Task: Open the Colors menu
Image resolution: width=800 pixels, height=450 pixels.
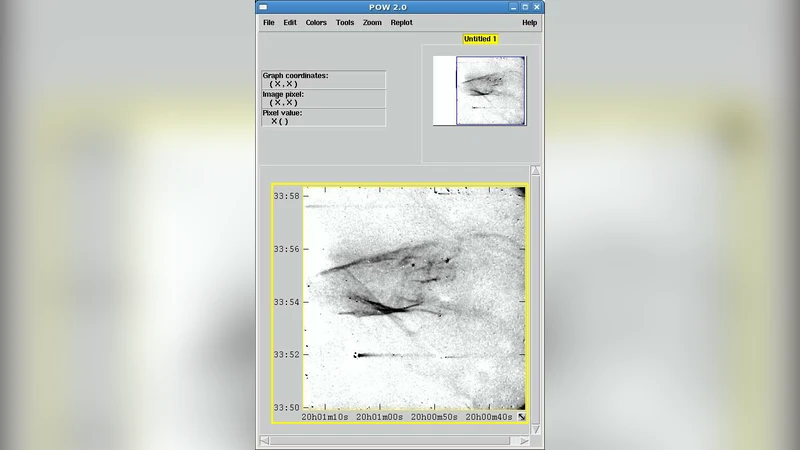Action: pos(316,22)
